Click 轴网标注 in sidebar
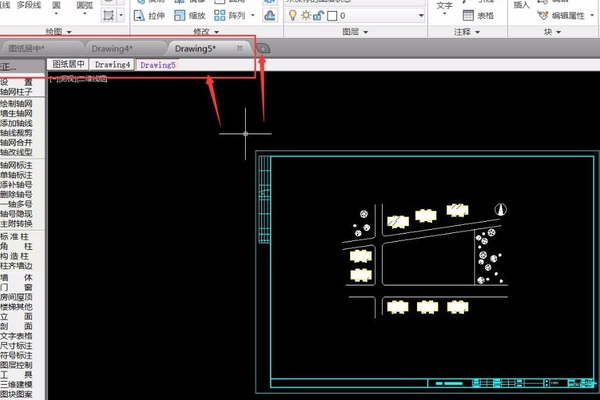Viewport: 600px width, 400px height. point(16,165)
